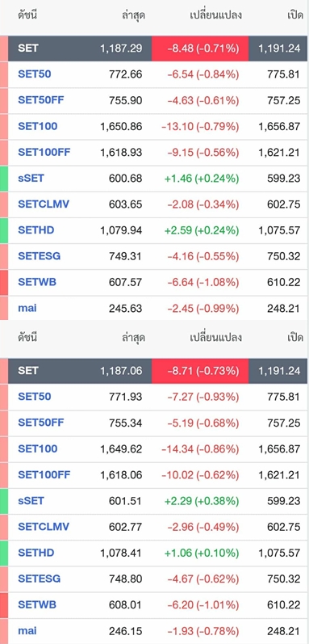The image size is (309, 644).
Task: Open mai index link in top table
Action: pos(27,308)
